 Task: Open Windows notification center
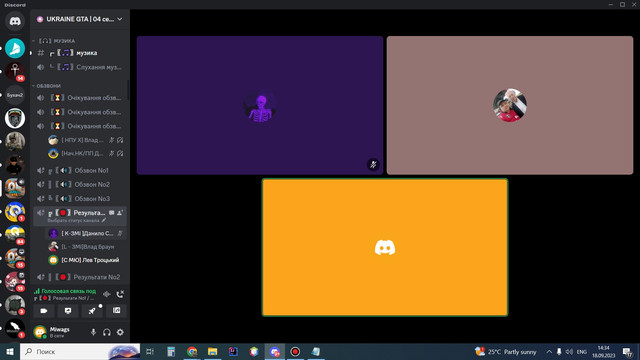point(628,351)
